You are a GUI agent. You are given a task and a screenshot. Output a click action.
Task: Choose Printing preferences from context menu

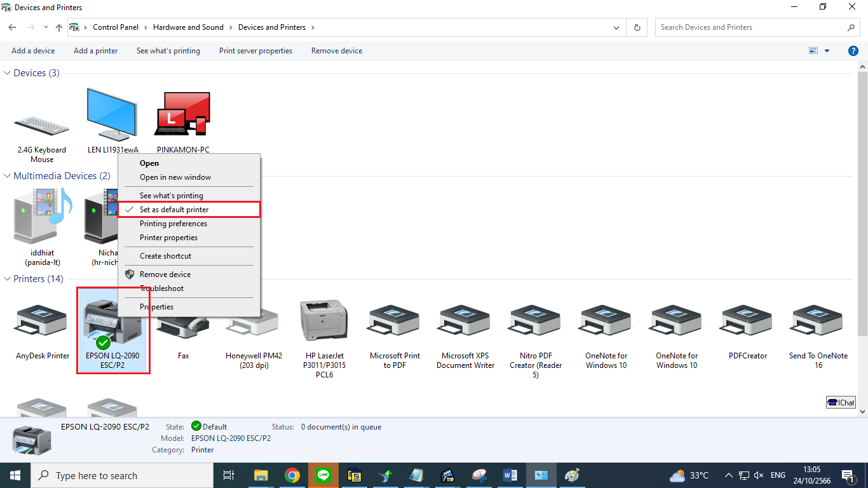click(x=173, y=224)
